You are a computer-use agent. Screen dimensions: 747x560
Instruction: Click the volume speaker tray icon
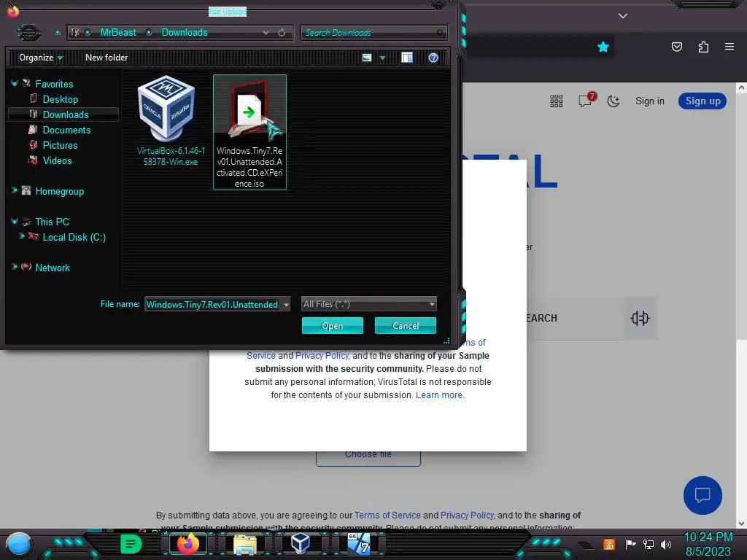666,544
